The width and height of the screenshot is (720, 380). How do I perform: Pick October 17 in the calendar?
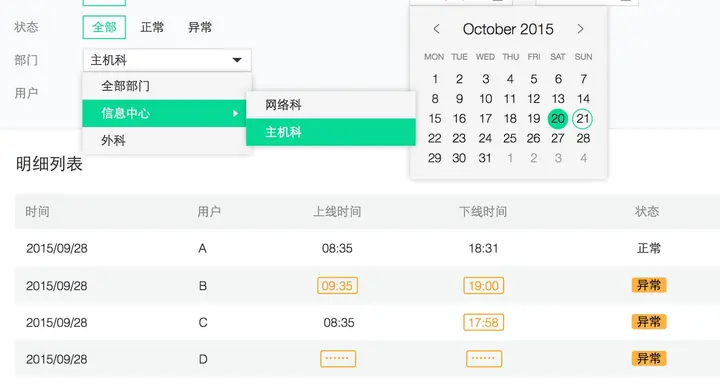485,118
